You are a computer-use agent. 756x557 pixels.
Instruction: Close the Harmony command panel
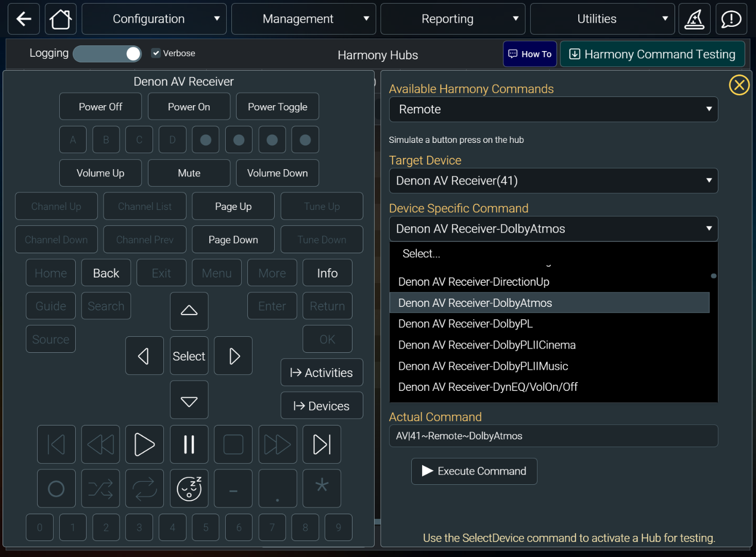(x=739, y=85)
